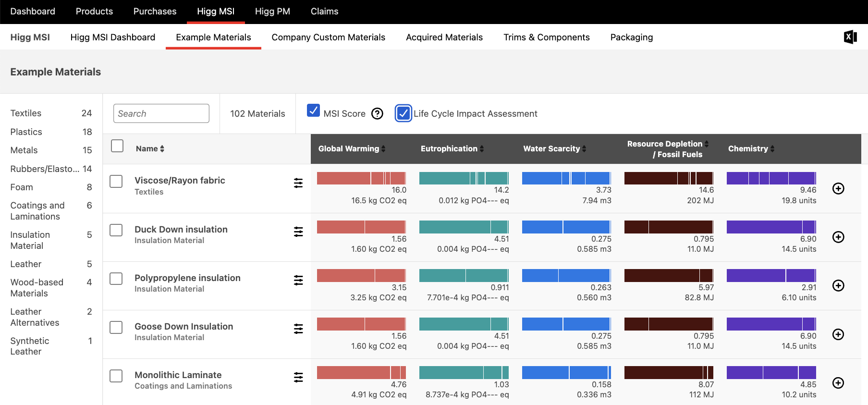Image resolution: width=868 pixels, height=405 pixels.
Task: Open Polypropylene insulation material name
Action: pos(187,278)
